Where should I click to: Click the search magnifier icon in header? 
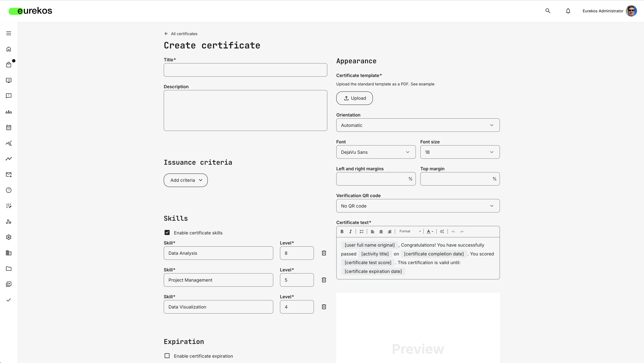[x=548, y=11]
